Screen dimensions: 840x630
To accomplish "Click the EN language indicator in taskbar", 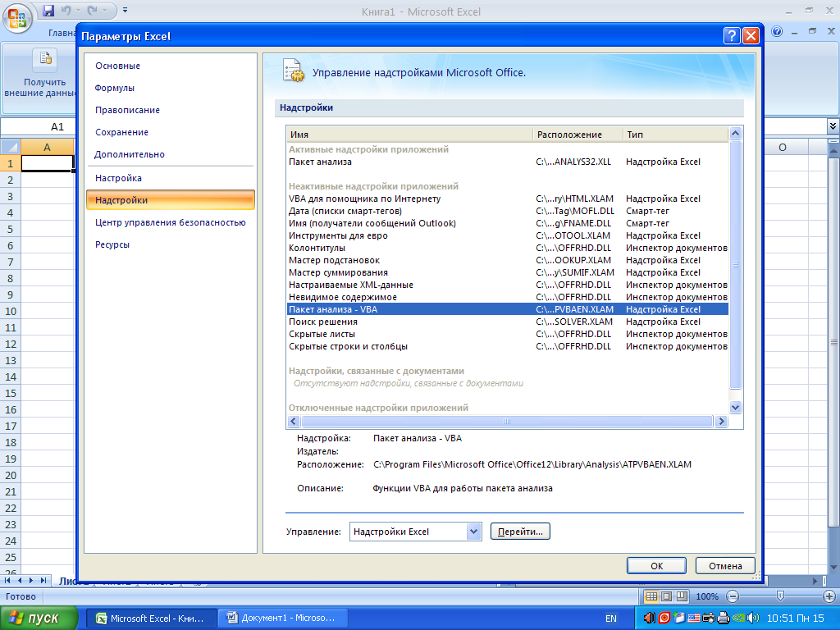I will pyautogui.click(x=610, y=619).
